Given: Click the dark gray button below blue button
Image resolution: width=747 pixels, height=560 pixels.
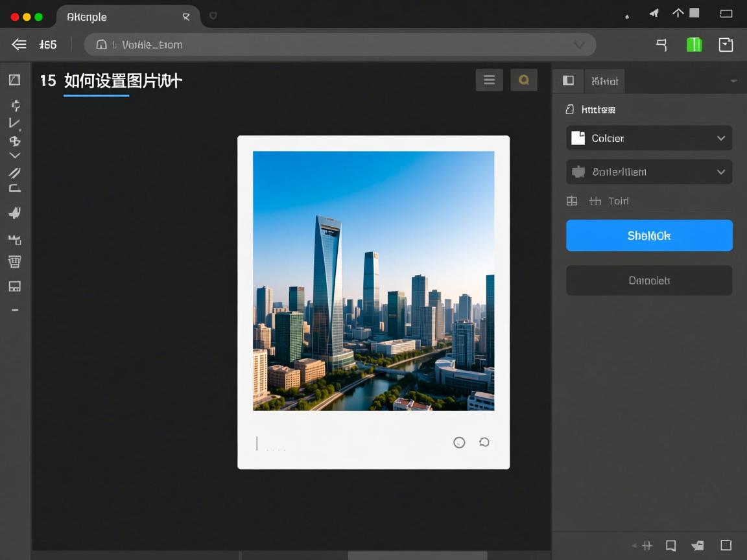Looking at the screenshot, I should 649,281.
